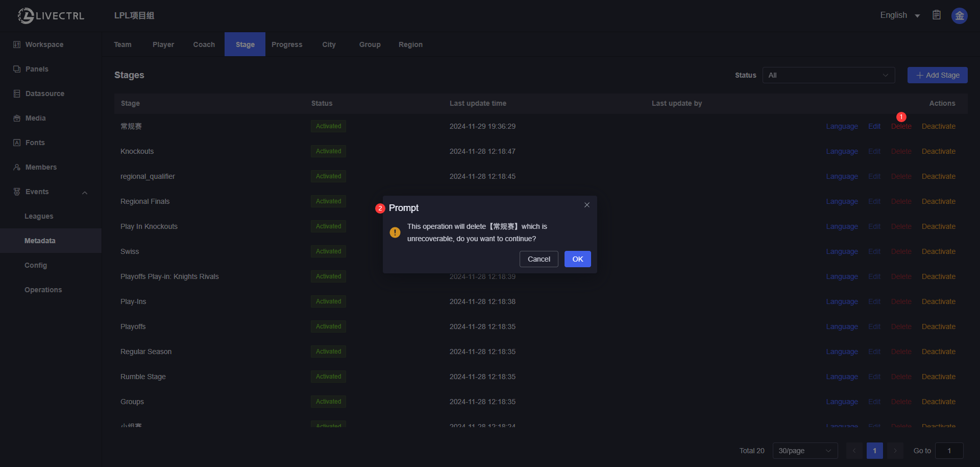Open the English language dropdown
Viewport: 980px width, 467px height.
[900, 15]
